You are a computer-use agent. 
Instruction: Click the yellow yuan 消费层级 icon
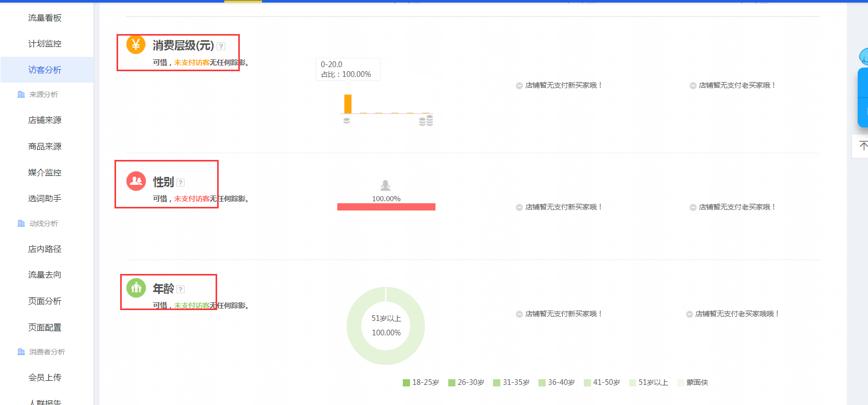[x=136, y=45]
